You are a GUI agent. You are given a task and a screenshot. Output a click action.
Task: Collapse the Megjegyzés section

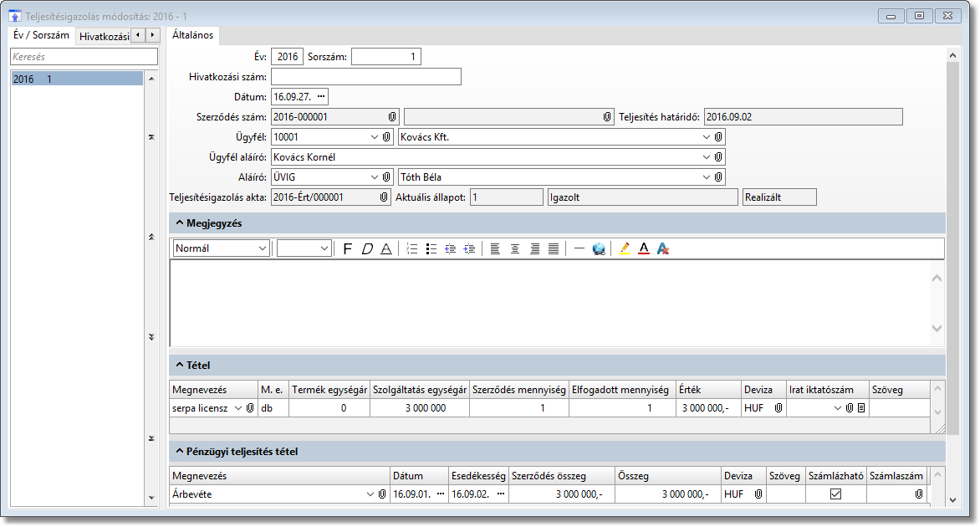pyautogui.click(x=180, y=223)
